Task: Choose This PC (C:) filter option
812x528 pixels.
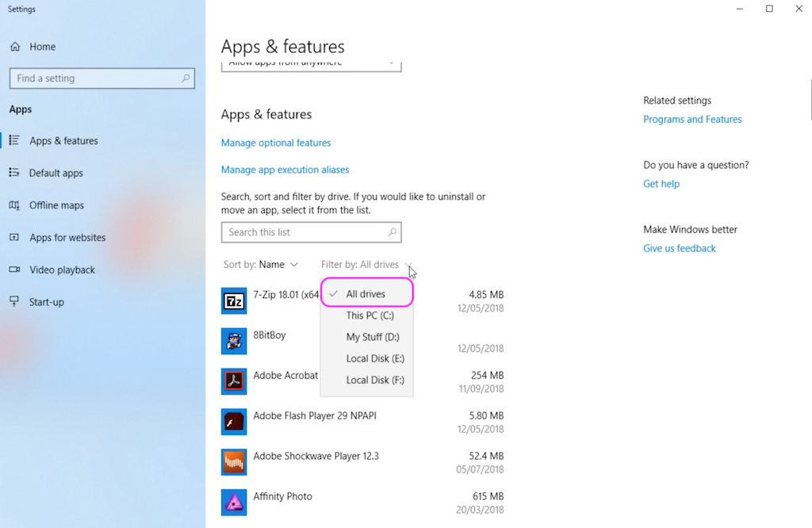Action: pyautogui.click(x=366, y=316)
